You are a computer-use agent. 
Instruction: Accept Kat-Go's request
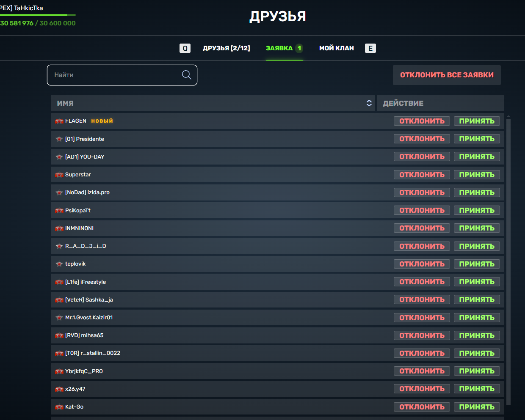point(477,407)
